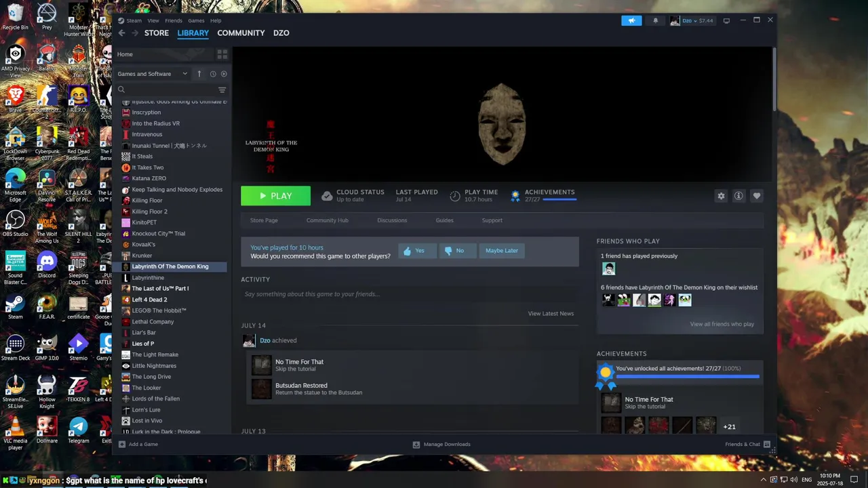Open the Games menu

point(196,20)
